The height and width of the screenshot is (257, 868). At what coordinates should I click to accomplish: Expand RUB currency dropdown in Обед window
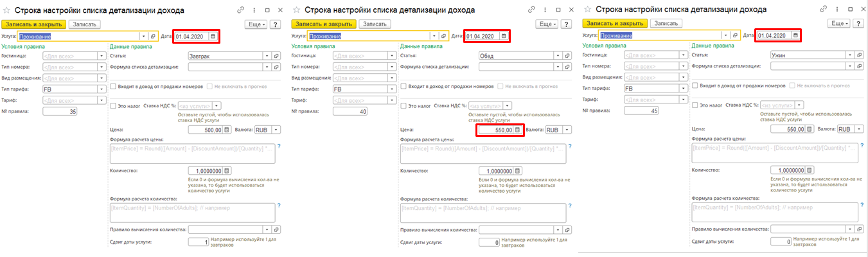tap(567, 129)
